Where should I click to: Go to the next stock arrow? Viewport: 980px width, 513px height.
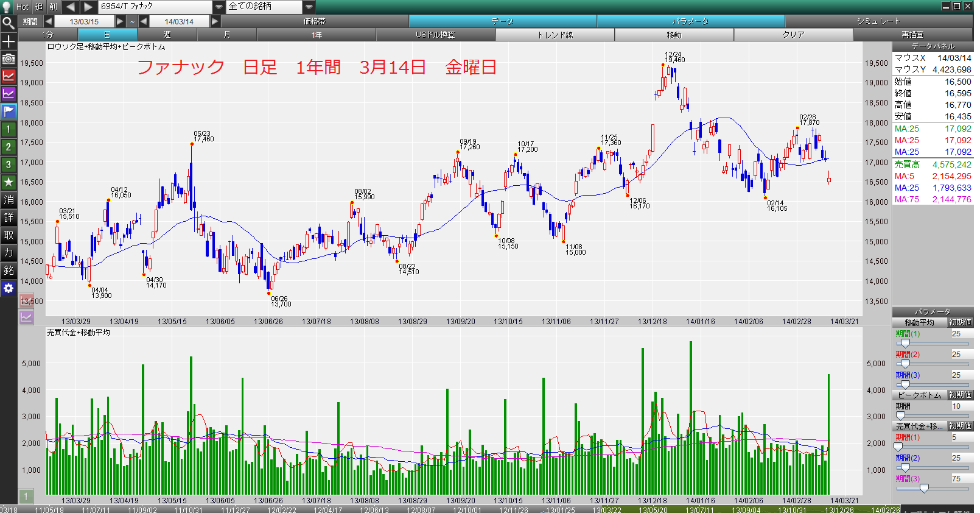pyautogui.click(x=88, y=7)
